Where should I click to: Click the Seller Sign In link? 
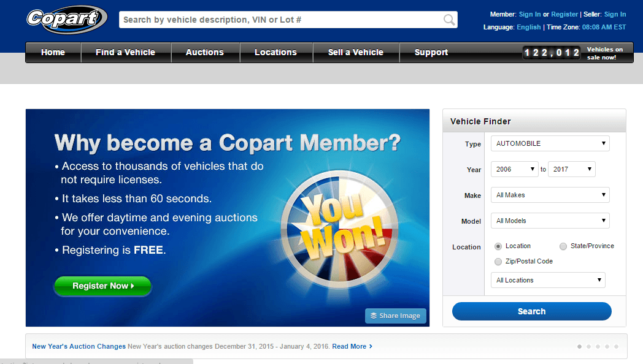(x=615, y=14)
